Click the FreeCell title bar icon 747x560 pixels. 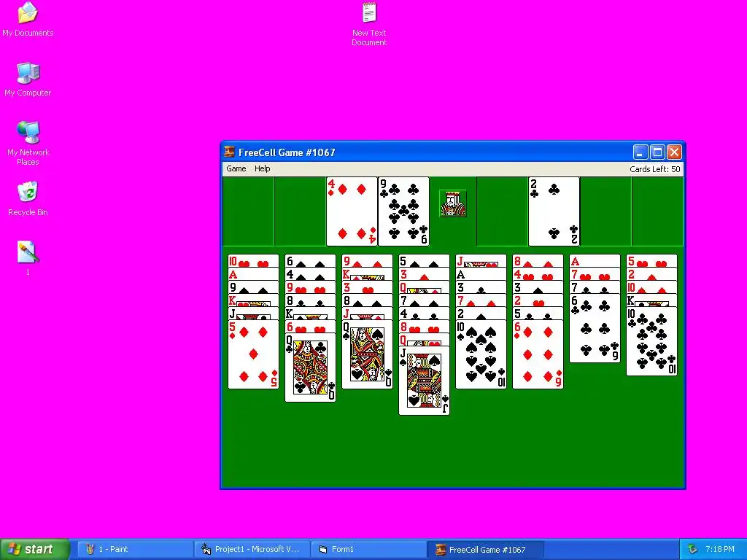(230, 152)
